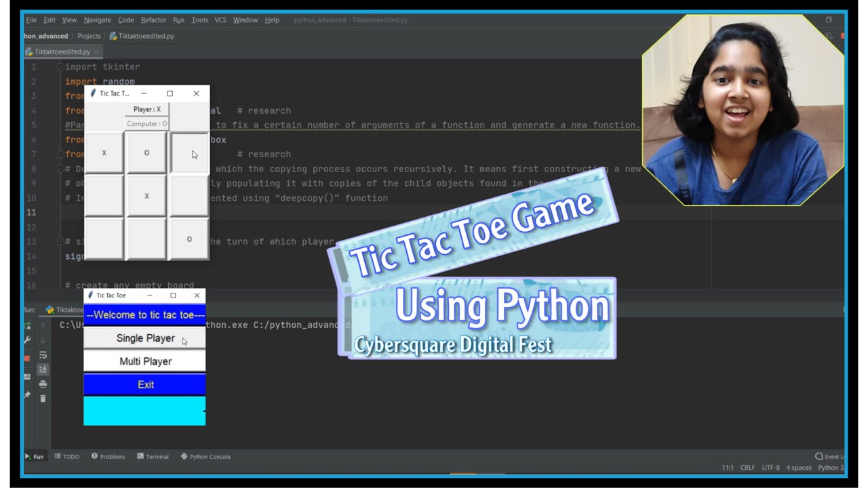Collapse the import block at line 1
Screen dimensions: 868x488
tap(60, 66)
